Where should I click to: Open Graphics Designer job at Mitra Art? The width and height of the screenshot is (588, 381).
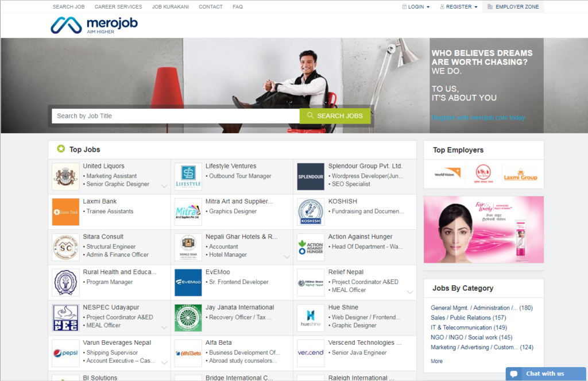point(233,211)
